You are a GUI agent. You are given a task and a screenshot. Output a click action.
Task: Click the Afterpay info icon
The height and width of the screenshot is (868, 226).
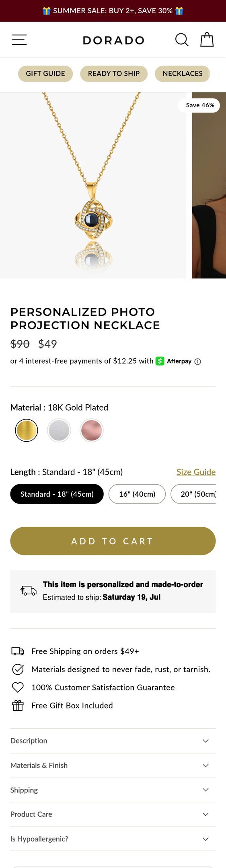click(197, 362)
